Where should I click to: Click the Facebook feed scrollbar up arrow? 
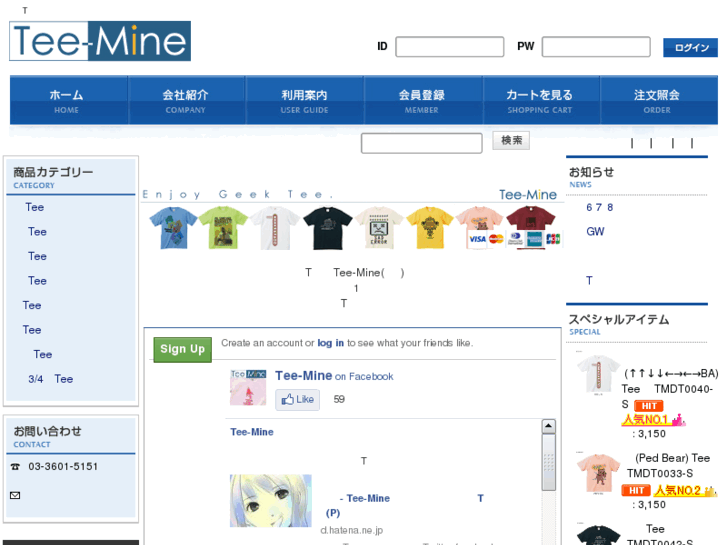coord(548,426)
